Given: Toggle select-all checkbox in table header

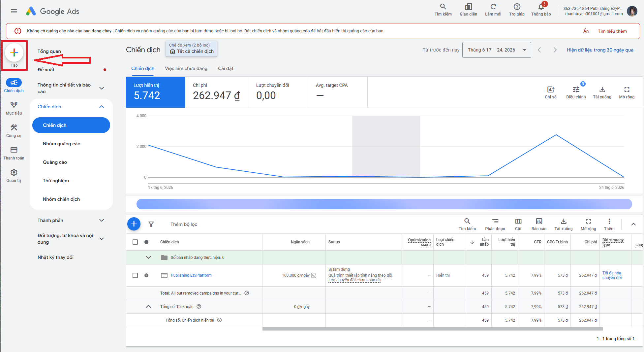Looking at the screenshot, I should pyautogui.click(x=135, y=242).
